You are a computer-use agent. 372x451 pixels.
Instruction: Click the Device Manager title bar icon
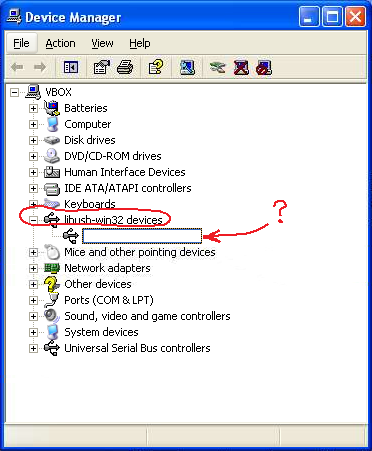(x=14, y=17)
